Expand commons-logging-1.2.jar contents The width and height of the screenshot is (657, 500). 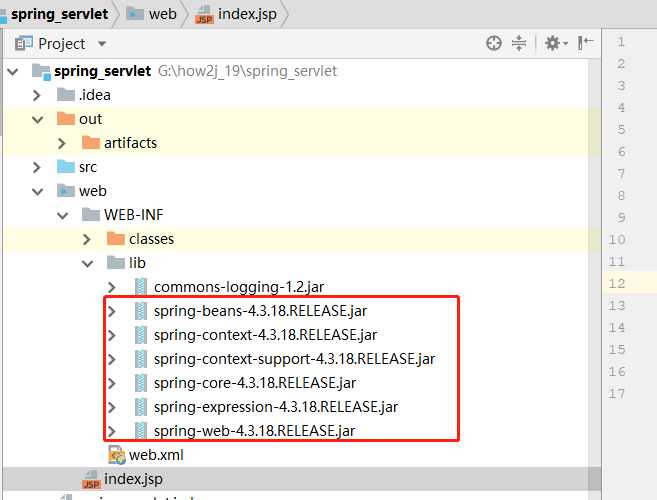click(112, 288)
